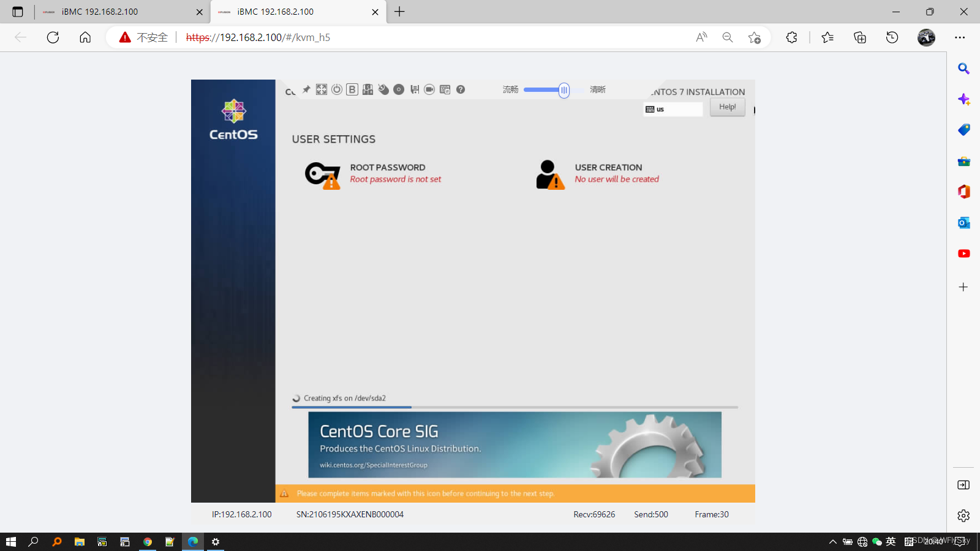Open collections panel
The image size is (980, 551).
click(x=860, y=37)
